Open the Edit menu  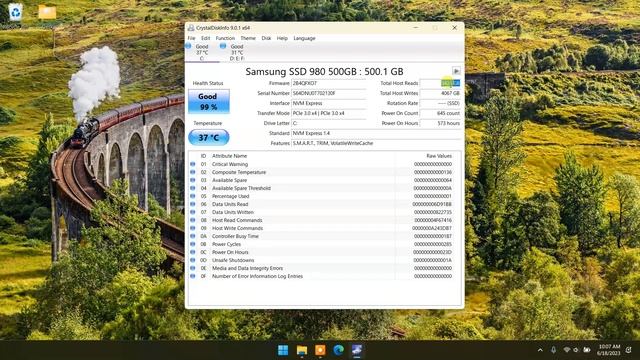(205, 38)
